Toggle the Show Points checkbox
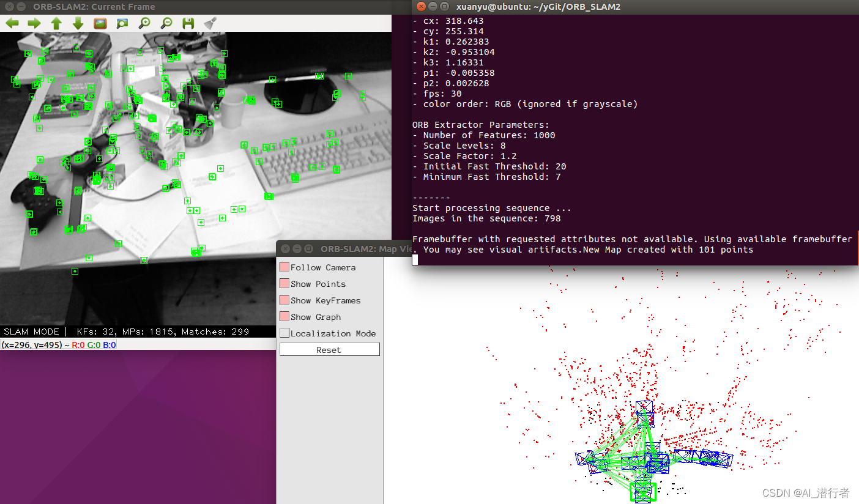859x504 pixels. (x=284, y=284)
